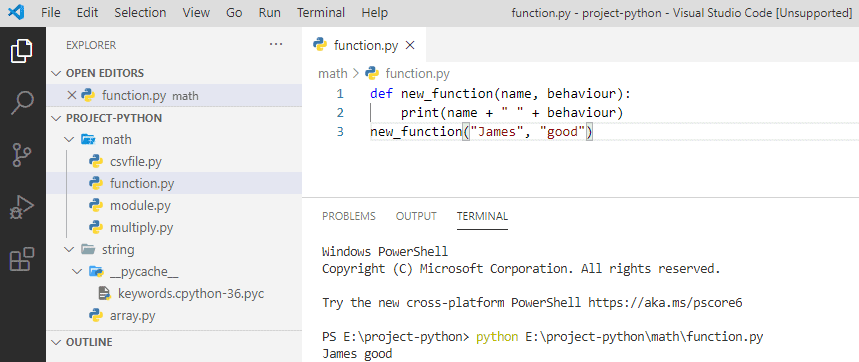Screen dimensions: 859x362
Task: Click line number 1 in the gutter
Action: click(x=340, y=94)
